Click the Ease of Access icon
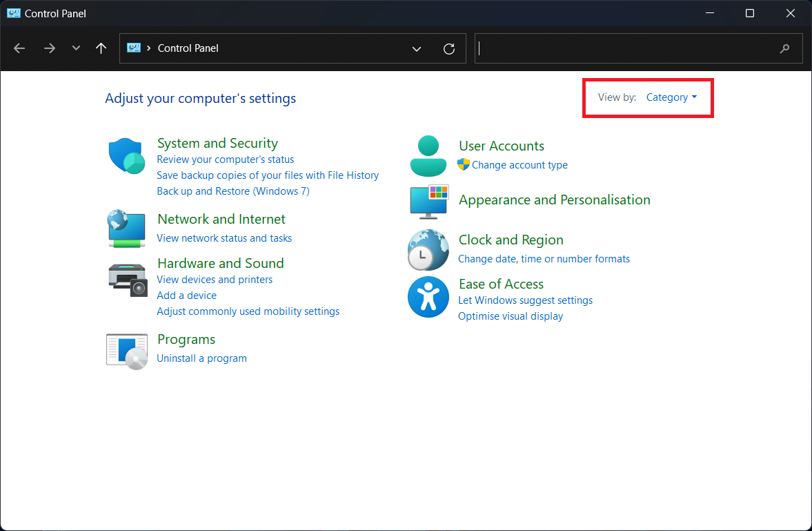 click(x=428, y=297)
